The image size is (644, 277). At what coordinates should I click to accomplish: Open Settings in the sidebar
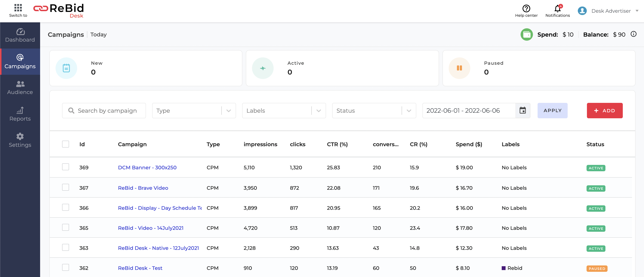tap(20, 140)
